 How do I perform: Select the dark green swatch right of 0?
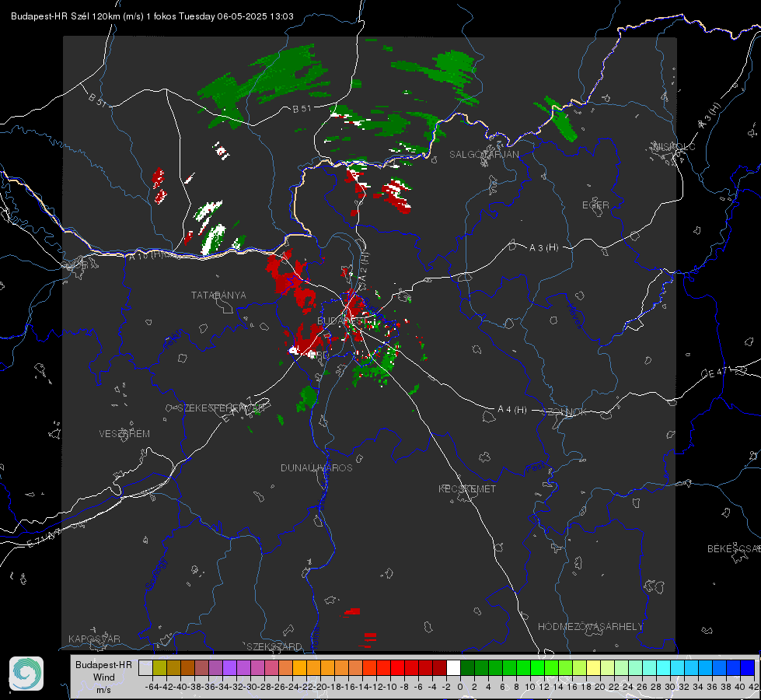point(467,667)
